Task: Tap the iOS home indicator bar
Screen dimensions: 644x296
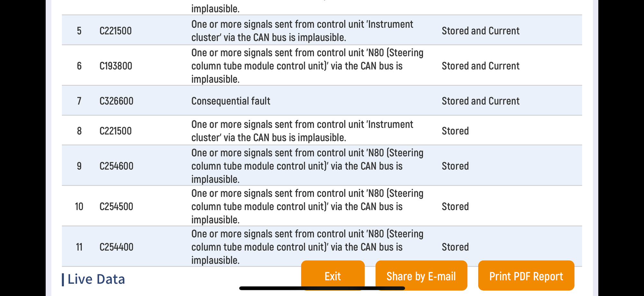Action: 322,288
